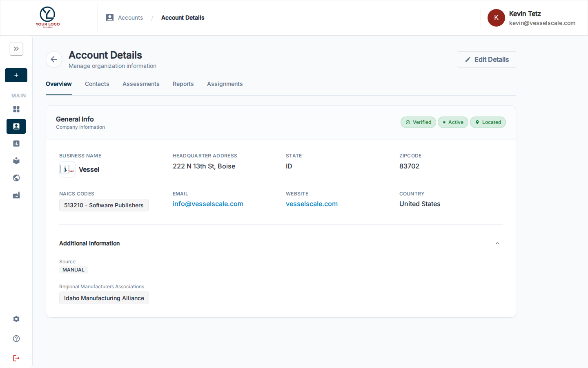The width and height of the screenshot is (588, 368).
Task: Open the factory sidebar icon
Action: [x=16, y=195]
